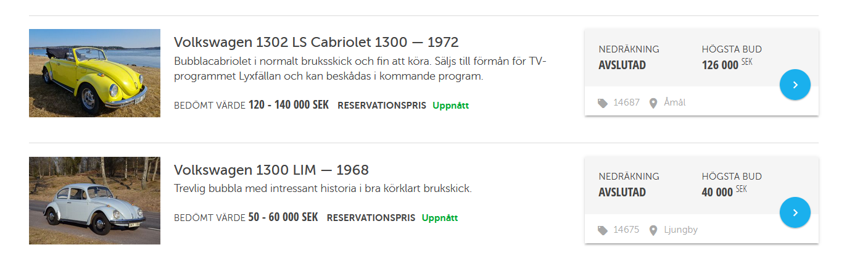Click the tag icon beside lot 14675
The height and width of the screenshot is (263, 868).
[x=603, y=230]
